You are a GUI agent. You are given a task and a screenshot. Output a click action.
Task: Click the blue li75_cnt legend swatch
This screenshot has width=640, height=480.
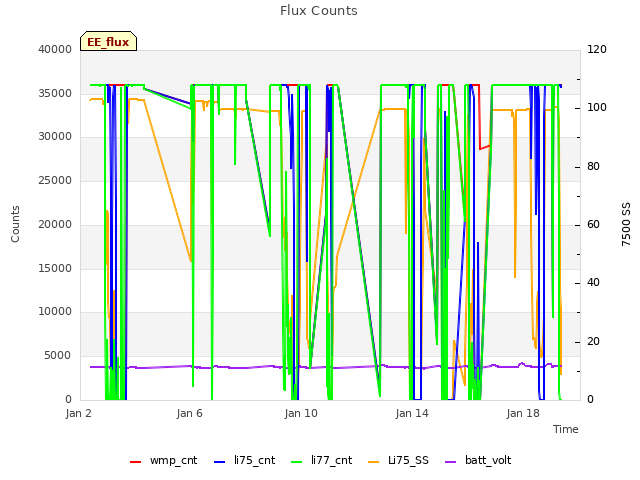(219, 462)
